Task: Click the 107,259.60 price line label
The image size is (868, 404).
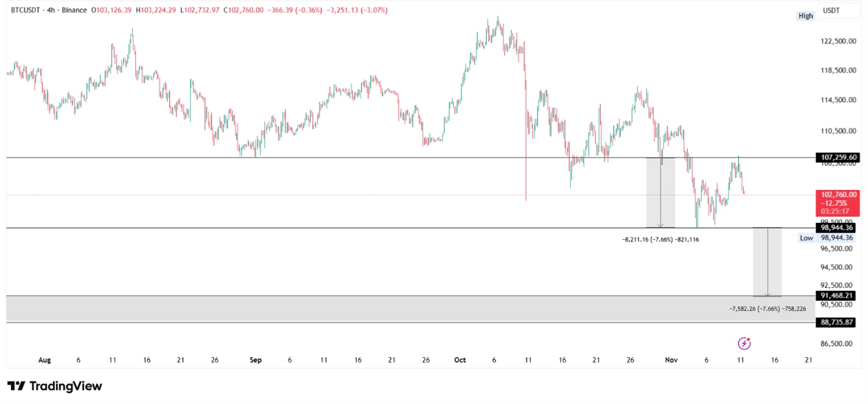Action: tap(836, 158)
